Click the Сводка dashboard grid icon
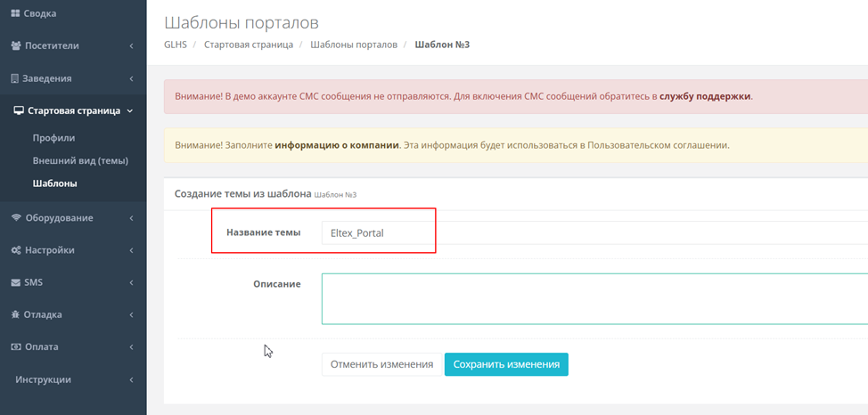The image size is (868, 415). tap(15, 13)
